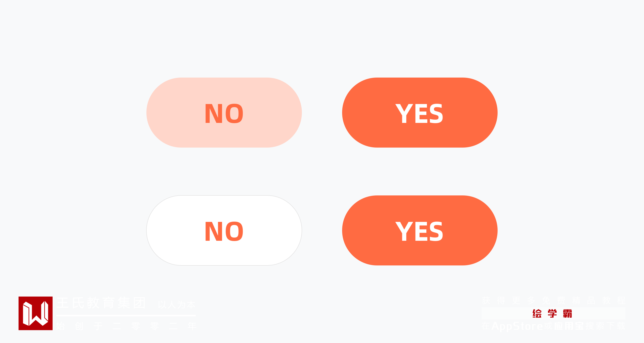
Task: Click the bold 应用宝 text
Action: tap(569, 326)
